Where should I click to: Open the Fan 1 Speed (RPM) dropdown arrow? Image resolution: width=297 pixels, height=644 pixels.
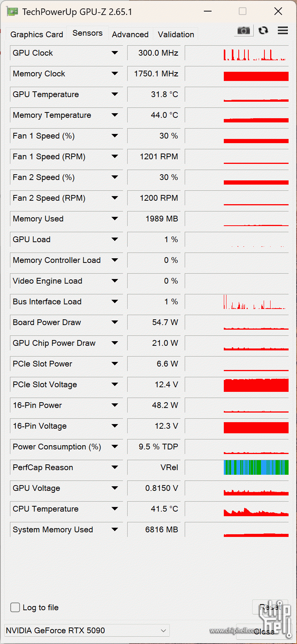115,157
